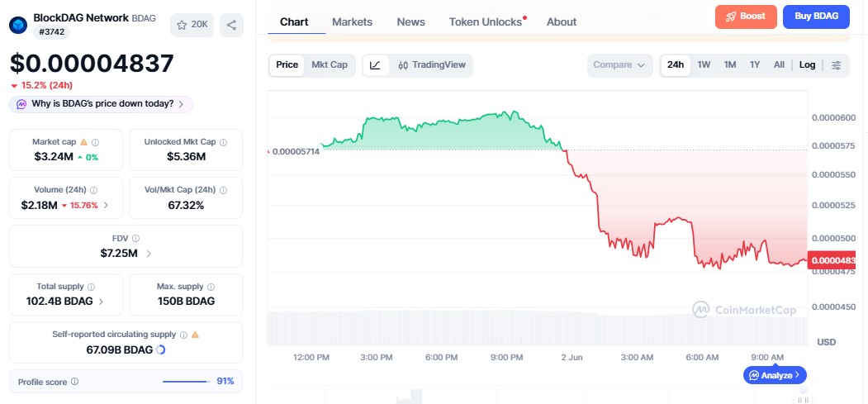Click the Boost button
The width and height of the screenshot is (868, 404).
[x=746, y=17]
